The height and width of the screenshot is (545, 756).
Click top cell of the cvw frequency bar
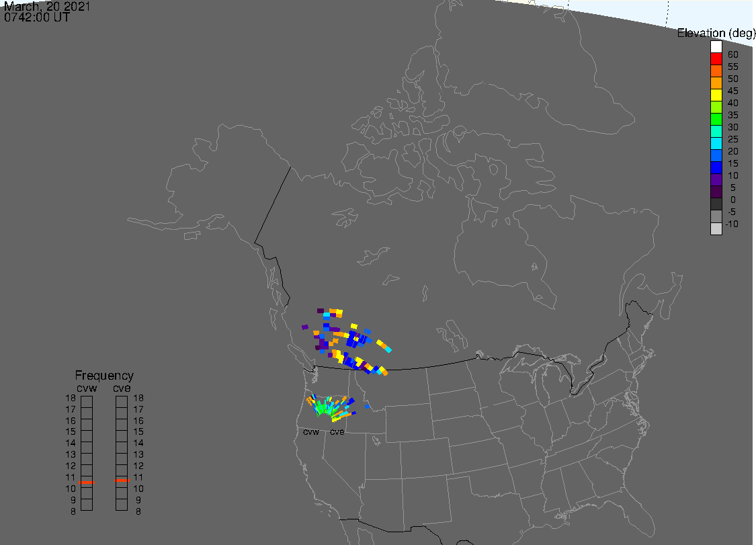[x=87, y=403]
